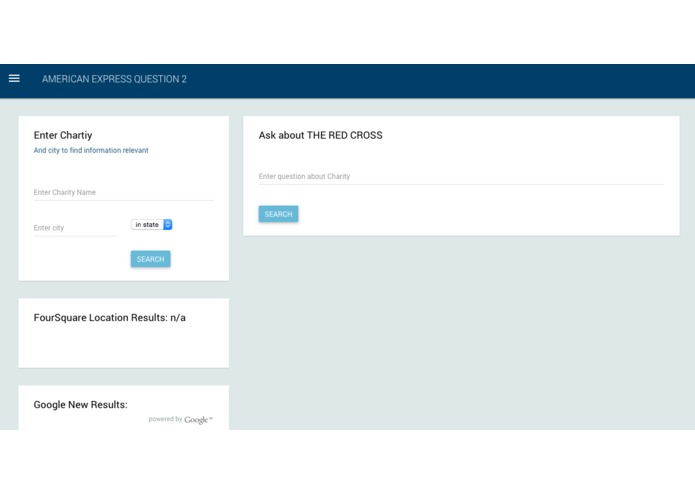
Task: Click the Ask about THE RED CROSS heading
Action: [320, 135]
